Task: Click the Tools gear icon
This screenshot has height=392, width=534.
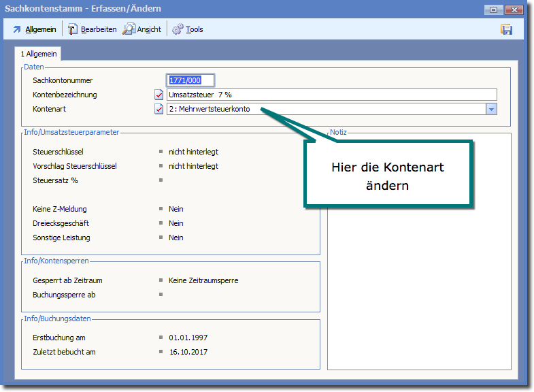Action: 178,29
